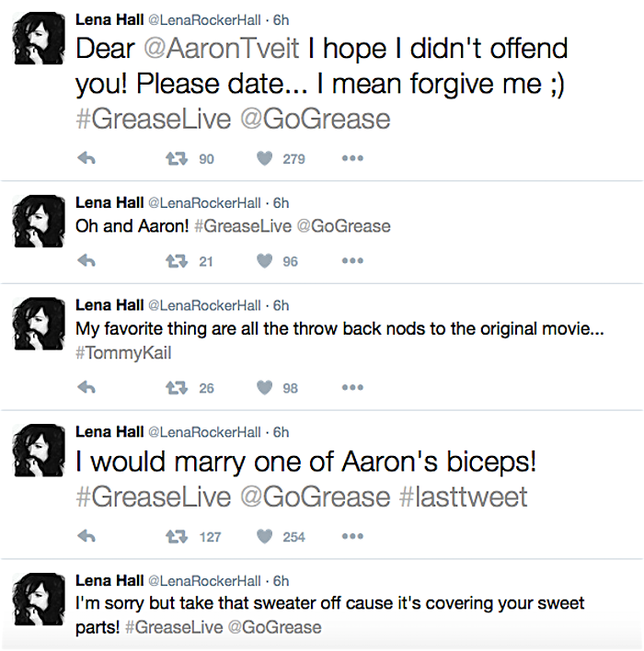Click Lena Hall's avatar on the sweater tweet
This screenshot has height=651, width=644.
click(37, 602)
